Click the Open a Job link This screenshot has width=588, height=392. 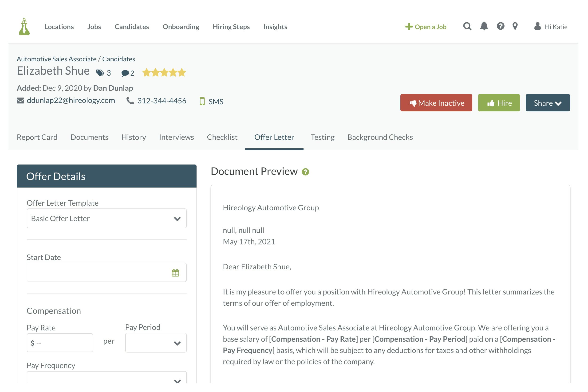coord(426,27)
